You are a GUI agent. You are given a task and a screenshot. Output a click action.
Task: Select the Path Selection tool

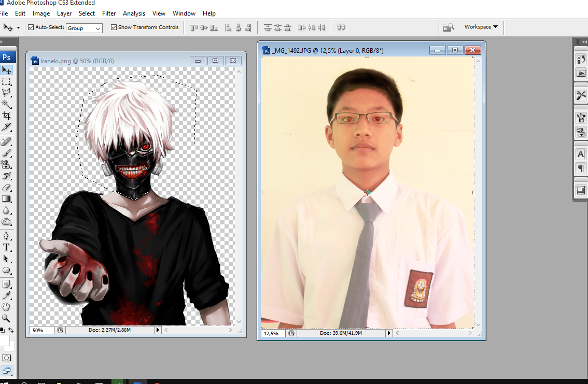tap(6, 259)
